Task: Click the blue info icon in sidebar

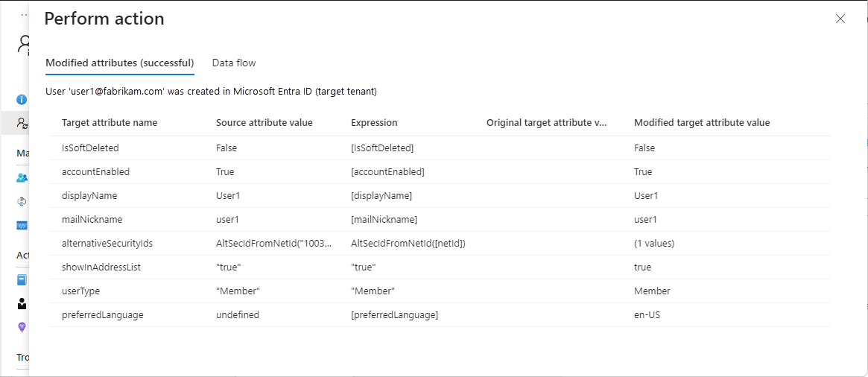Action: pyautogui.click(x=22, y=99)
